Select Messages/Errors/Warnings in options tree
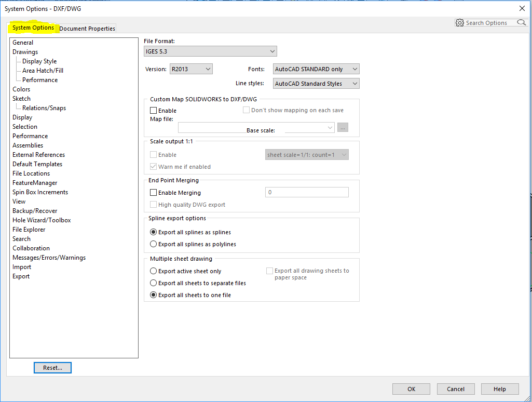This screenshot has width=532, height=402. (49, 258)
